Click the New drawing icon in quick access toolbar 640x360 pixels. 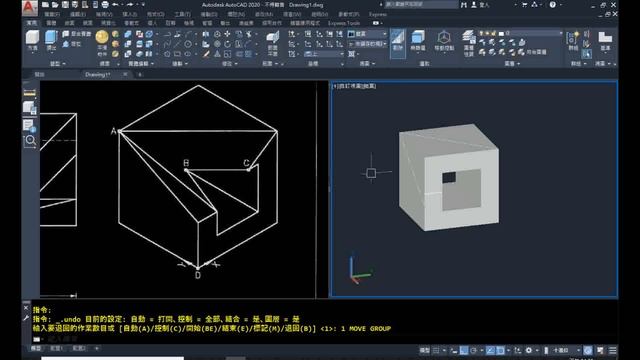45,5
